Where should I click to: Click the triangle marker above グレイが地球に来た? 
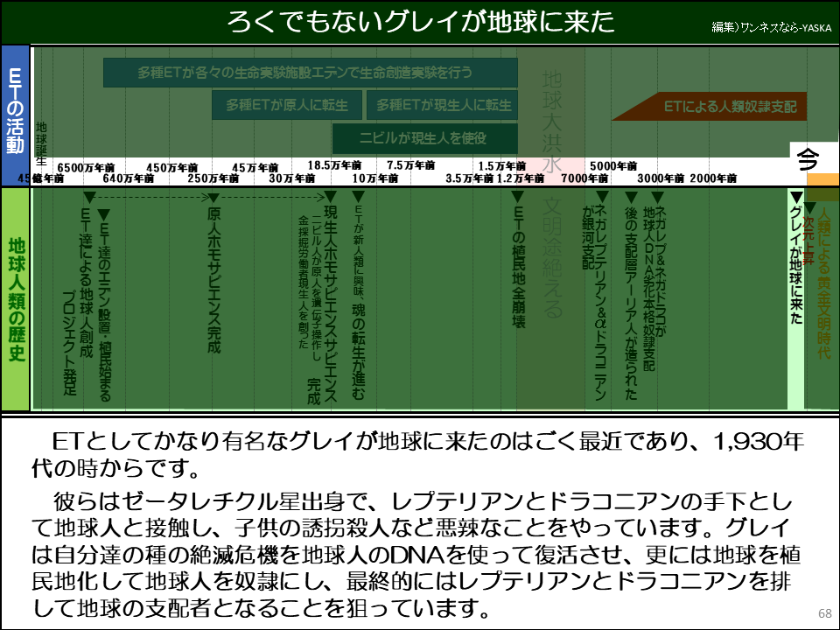point(795,198)
